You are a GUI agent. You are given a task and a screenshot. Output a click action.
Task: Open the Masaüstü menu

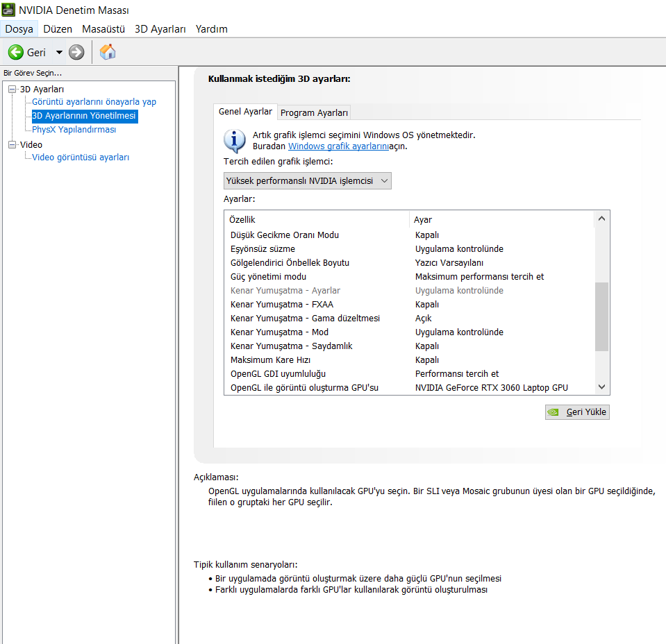click(103, 29)
